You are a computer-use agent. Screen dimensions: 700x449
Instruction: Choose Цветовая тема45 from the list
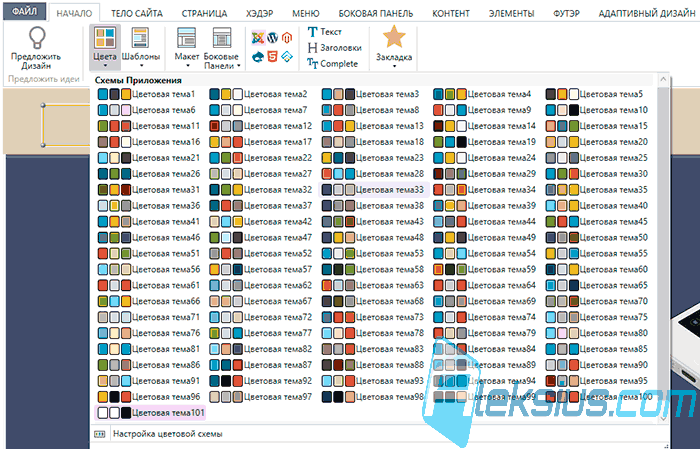[597, 221]
